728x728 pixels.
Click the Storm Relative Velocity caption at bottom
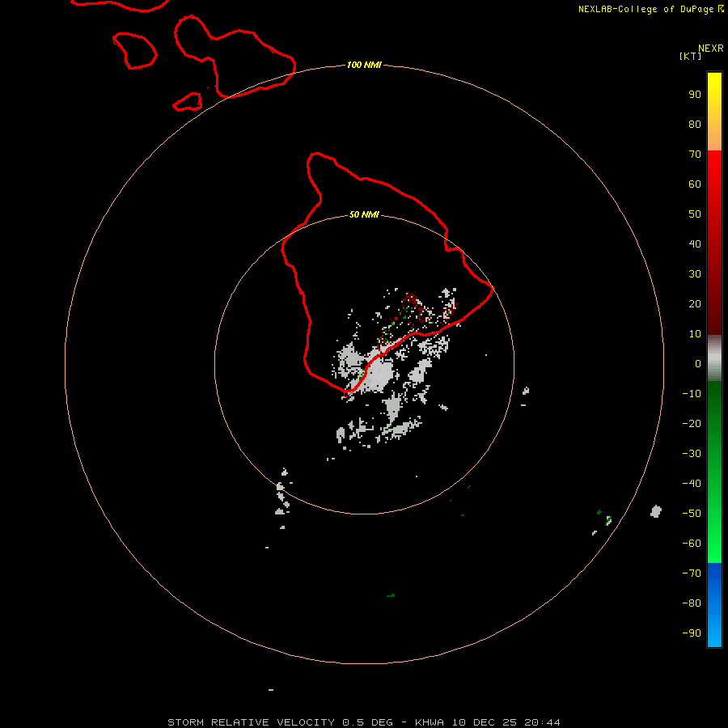click(x=363, y=722)
